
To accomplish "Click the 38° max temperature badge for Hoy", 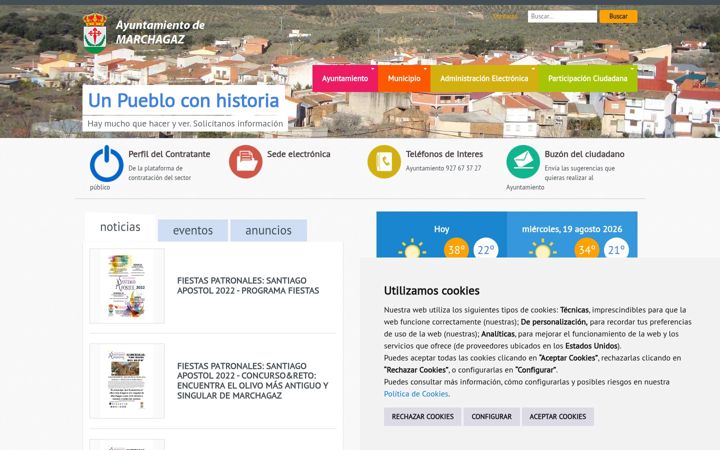I will pyautogui.click(x=456, y=248).
